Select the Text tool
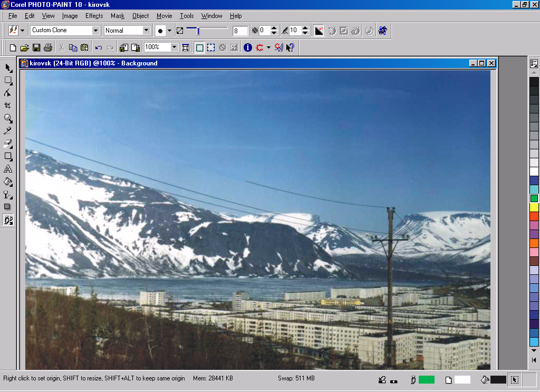 pos(8,169)
